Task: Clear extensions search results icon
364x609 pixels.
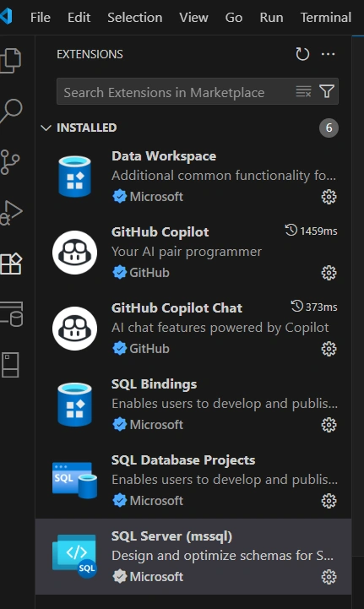Action: [x=303, y=92]
